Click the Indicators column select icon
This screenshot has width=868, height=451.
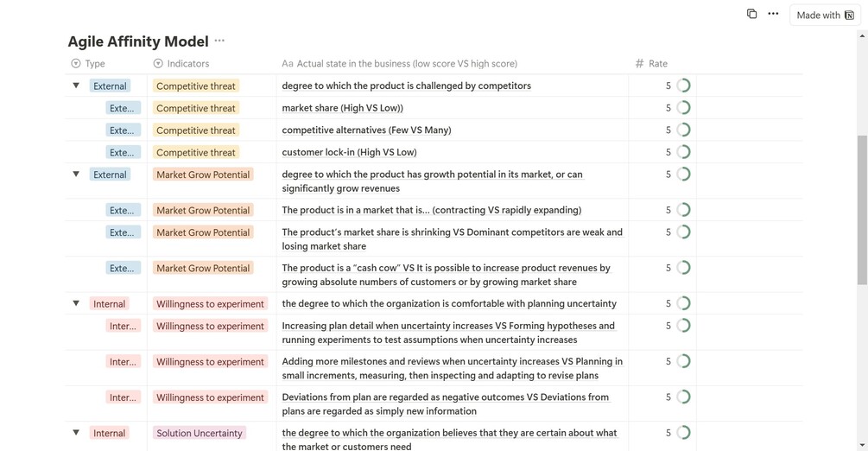pyautogui.click(x=158, y=64)
